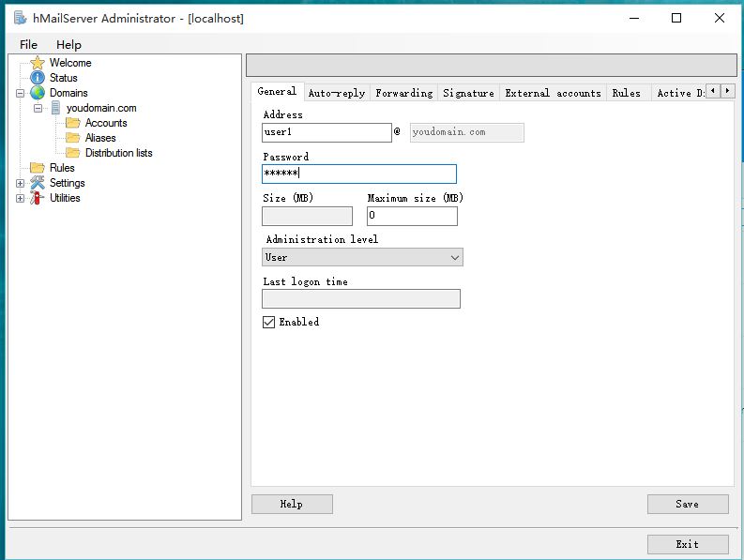Minimize the hMailServer Administrator window
This screenshot has height=560, width=744.
(x=634, y=18)
